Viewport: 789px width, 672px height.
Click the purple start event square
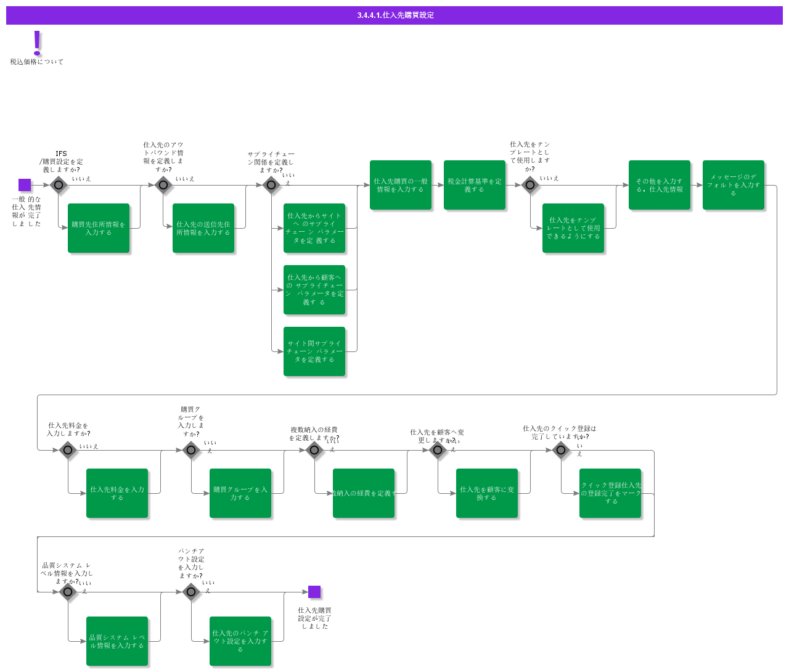(x=25, y=185)
